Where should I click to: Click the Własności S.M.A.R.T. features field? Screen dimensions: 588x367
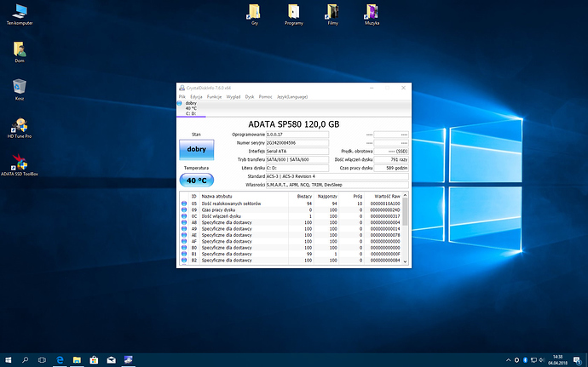(x=337, y=185)
